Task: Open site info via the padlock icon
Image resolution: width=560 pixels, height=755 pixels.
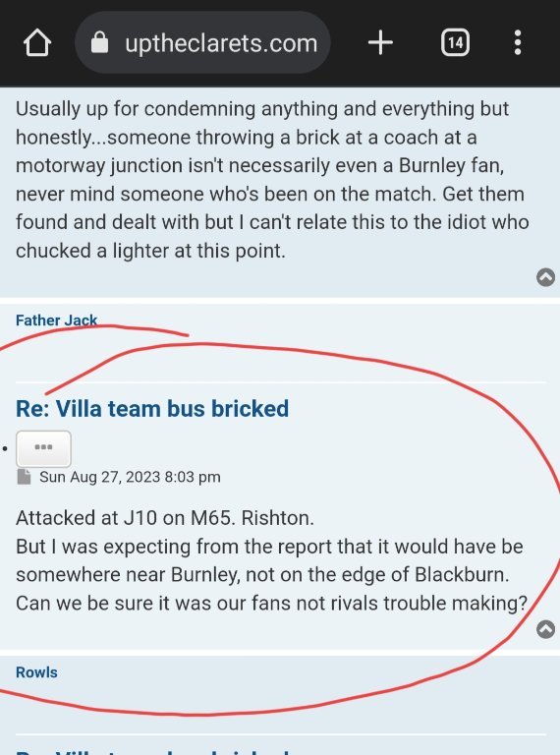Action: click(x=99, y=42)
